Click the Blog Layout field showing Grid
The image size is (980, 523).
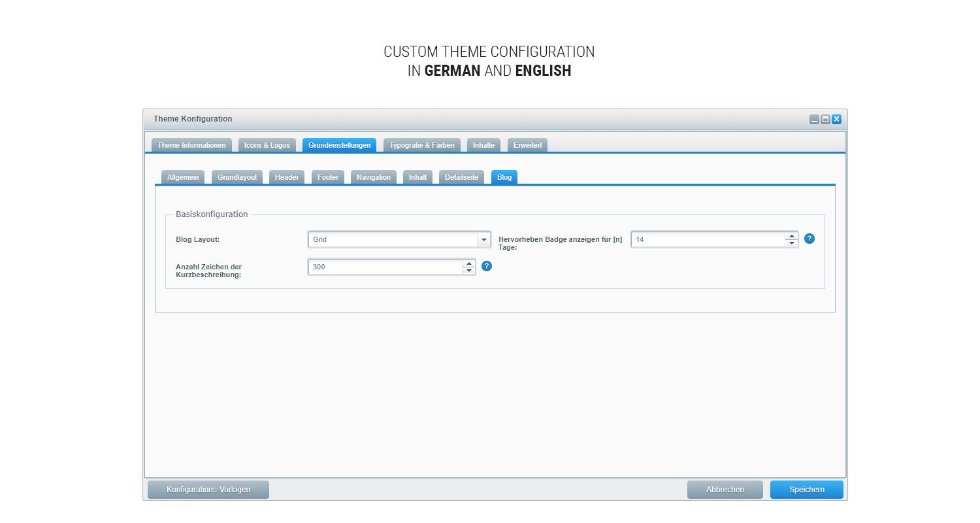pos(393,240)
